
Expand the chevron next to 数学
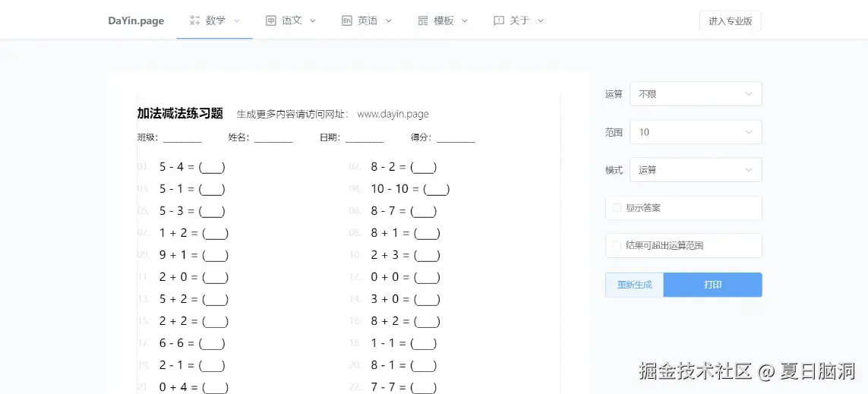coord(236,20)
